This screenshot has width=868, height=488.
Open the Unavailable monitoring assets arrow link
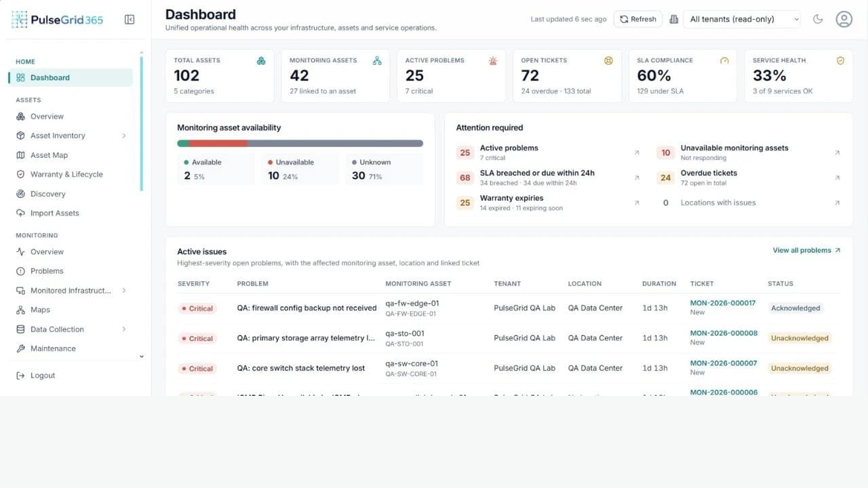point(837,152)
